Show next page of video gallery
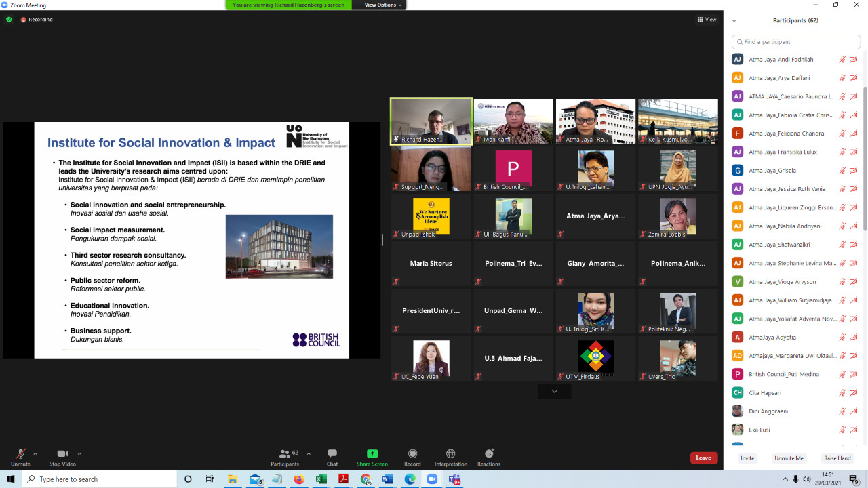The image size is (868, 488). [x=555, y=391]
